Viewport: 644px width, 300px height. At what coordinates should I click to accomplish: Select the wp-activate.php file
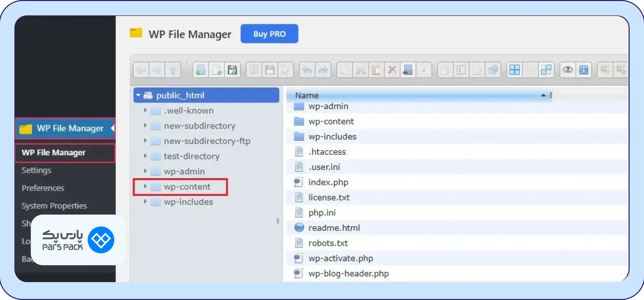457,258
